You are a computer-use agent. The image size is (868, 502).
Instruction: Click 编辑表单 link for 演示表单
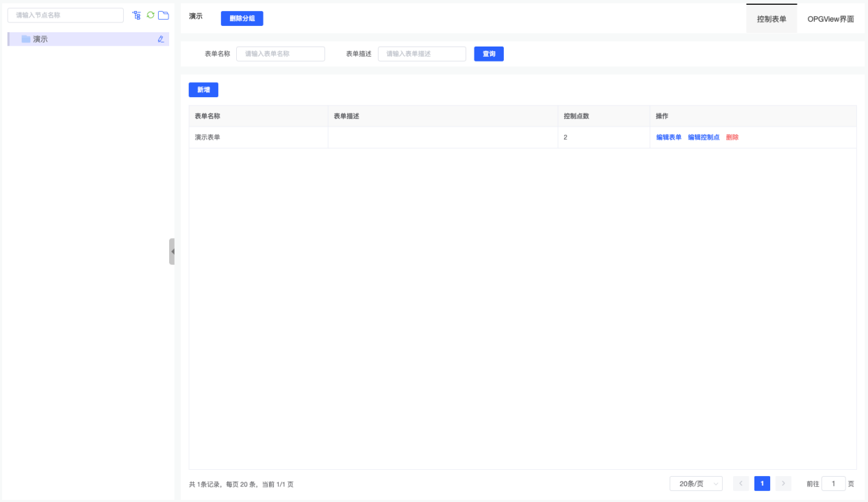point(669,137)
